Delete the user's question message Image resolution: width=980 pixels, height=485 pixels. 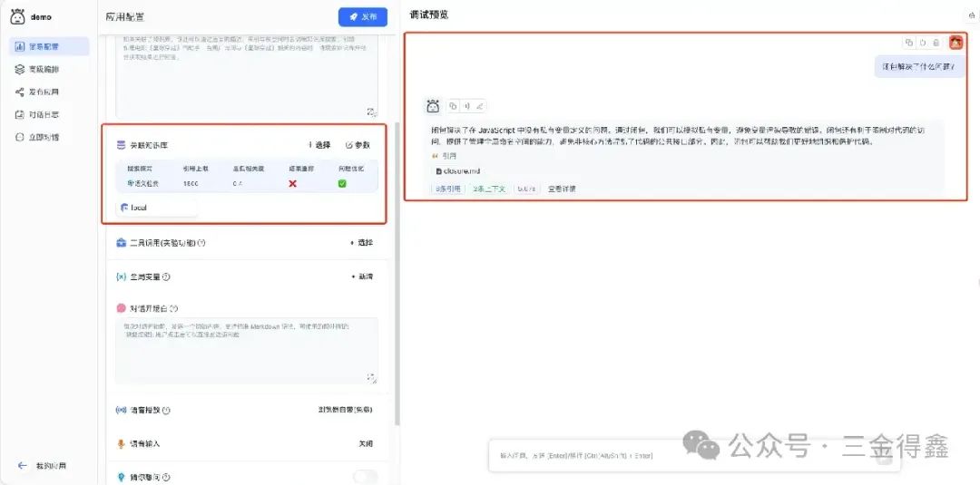(936, 43)
